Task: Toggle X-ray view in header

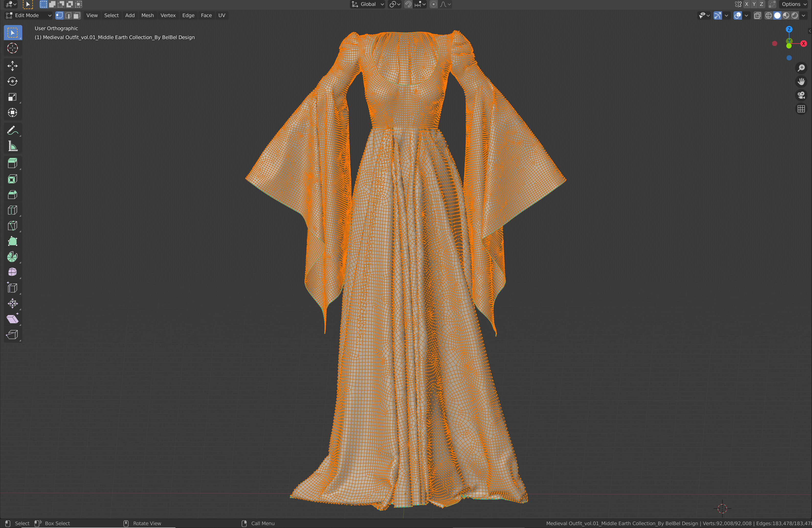Action: tap(758, 15)
